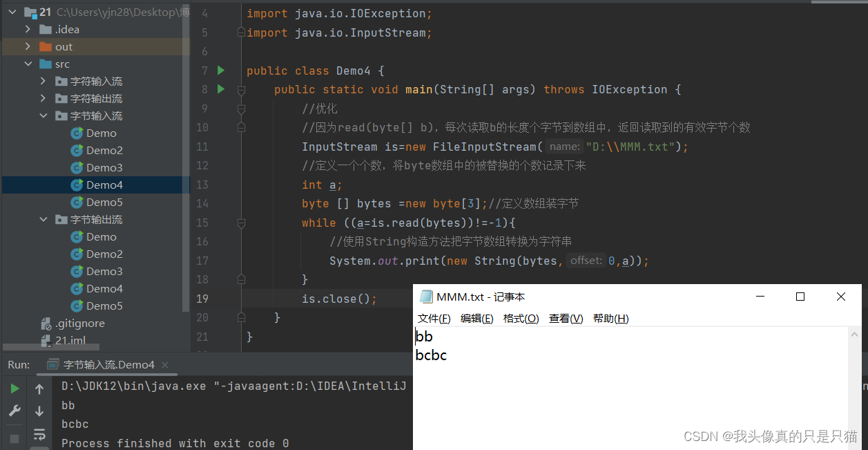Click the Demo4 class icon under 字节输出流
868x450 pixels.
point(77,288)
